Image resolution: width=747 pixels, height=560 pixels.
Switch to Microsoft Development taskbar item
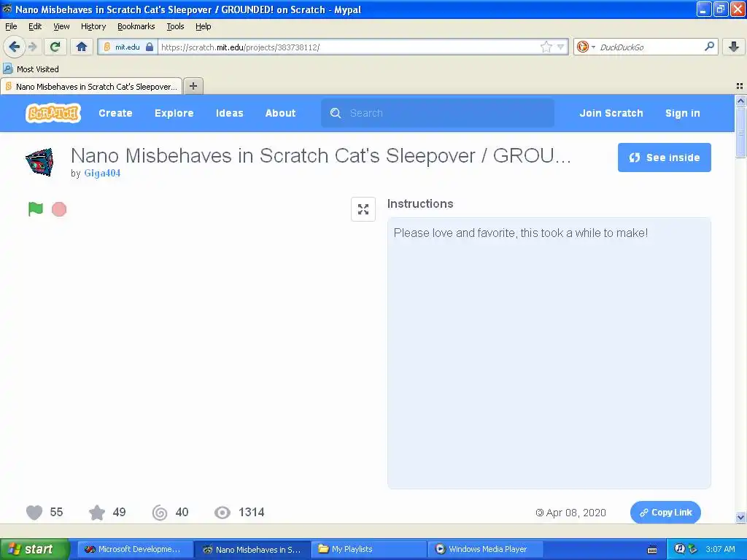135,549
